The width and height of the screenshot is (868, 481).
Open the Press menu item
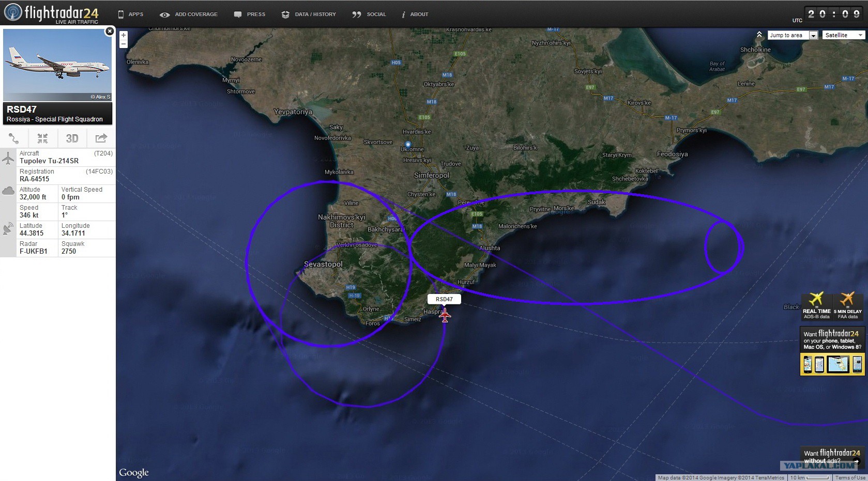(x=250, y=14)
